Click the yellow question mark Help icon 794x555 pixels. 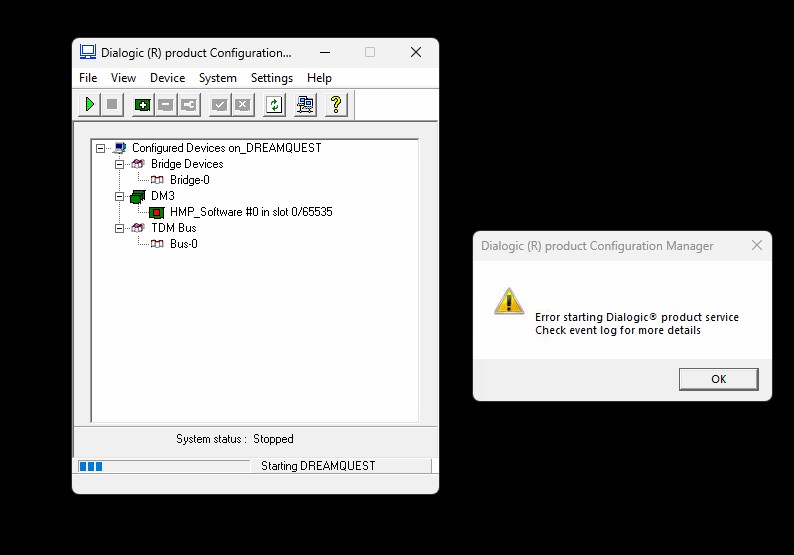pyautogui.click(x=336, y=104)
